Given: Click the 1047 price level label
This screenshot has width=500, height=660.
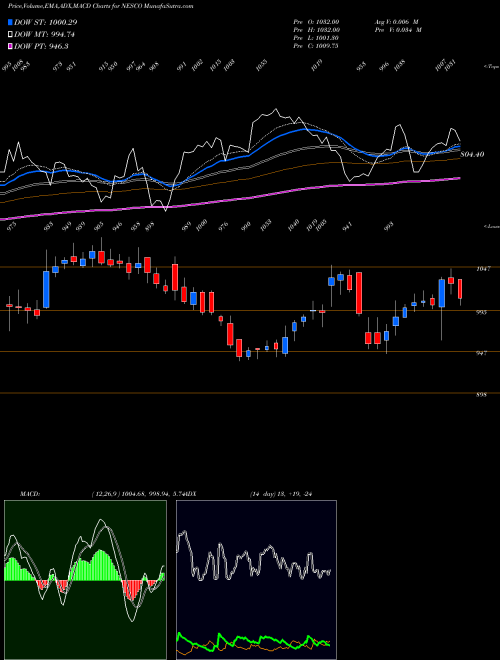Looking at the screenshot, I should click(483, 269).
